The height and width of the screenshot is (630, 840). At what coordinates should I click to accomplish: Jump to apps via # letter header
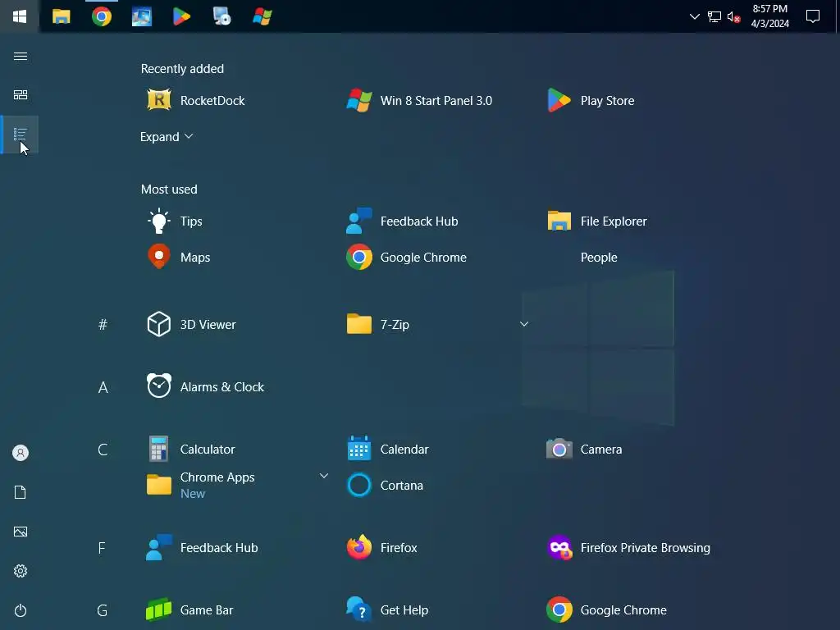[x=103, y=324]
